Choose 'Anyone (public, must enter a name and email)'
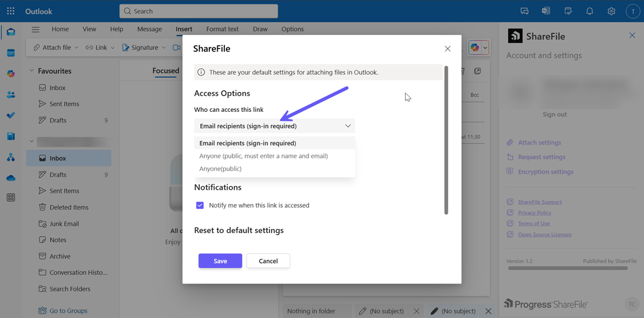 pos(263,156)
